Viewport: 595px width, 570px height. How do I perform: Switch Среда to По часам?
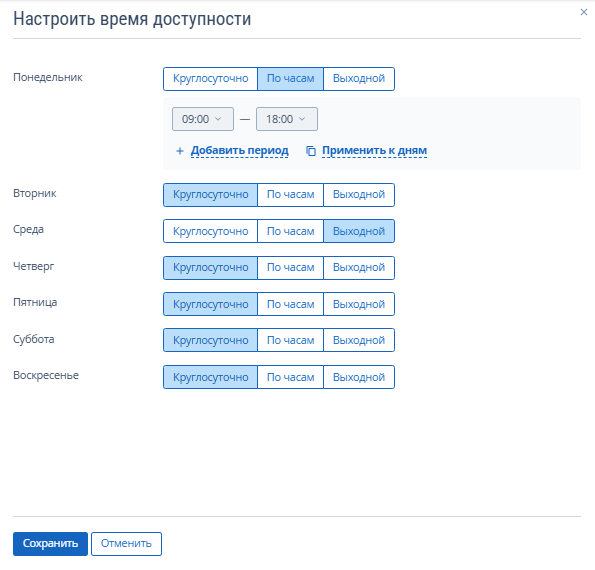click(290, 231)
